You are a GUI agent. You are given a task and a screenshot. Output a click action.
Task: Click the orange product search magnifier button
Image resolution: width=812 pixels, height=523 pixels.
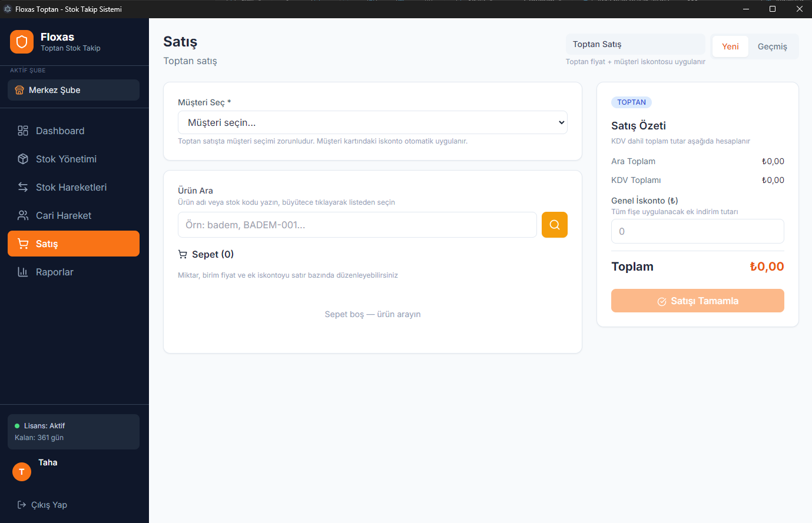click(555, 225)
